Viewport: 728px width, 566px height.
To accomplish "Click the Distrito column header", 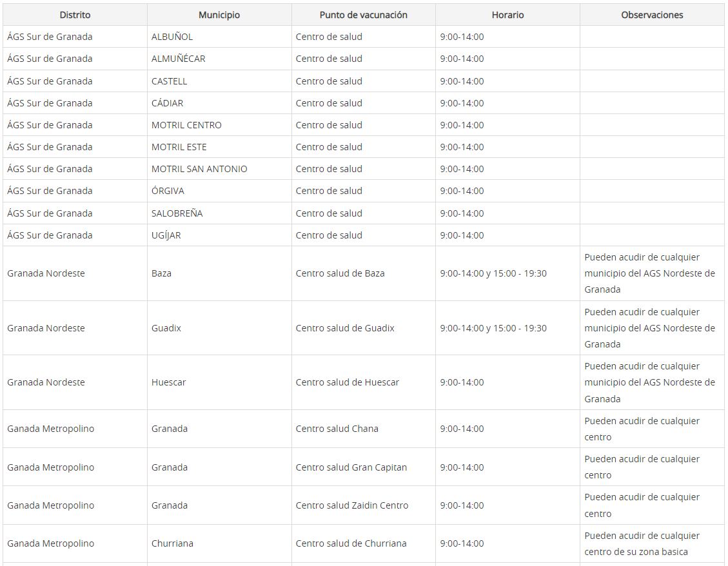I will pos(75,15).
